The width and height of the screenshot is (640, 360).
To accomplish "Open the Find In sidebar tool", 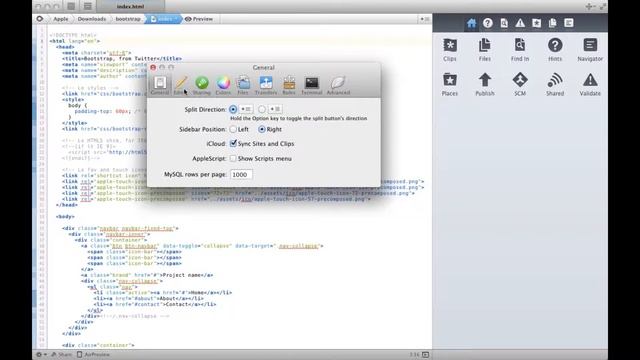I will [520, 49].
